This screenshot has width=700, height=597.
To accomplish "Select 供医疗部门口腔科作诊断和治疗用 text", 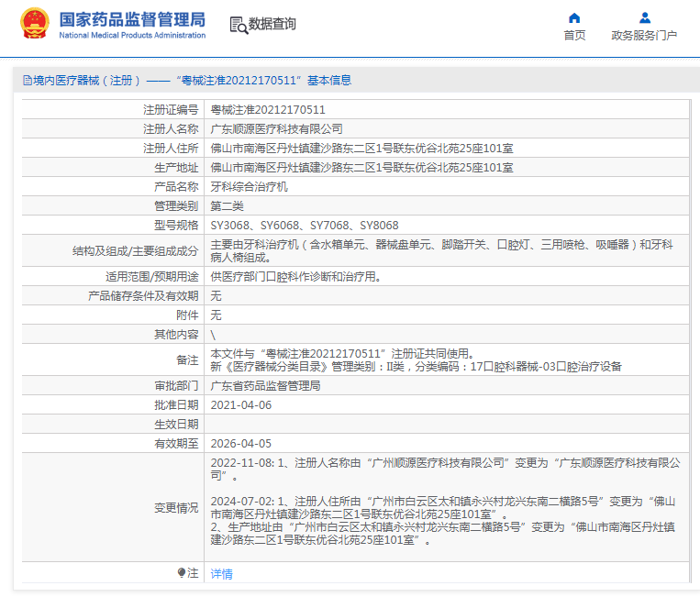I will pos(296,277).
